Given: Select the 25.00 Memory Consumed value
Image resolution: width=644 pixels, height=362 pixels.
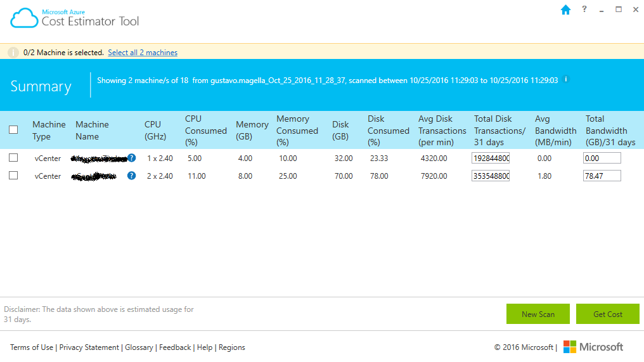Looking at the screenshot, I should click(288, 176).
